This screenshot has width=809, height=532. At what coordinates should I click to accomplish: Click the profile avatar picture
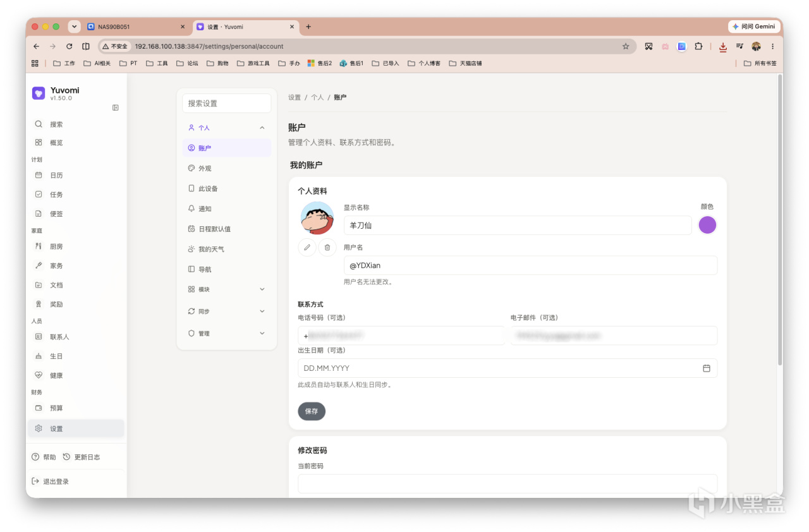point(317,218)
